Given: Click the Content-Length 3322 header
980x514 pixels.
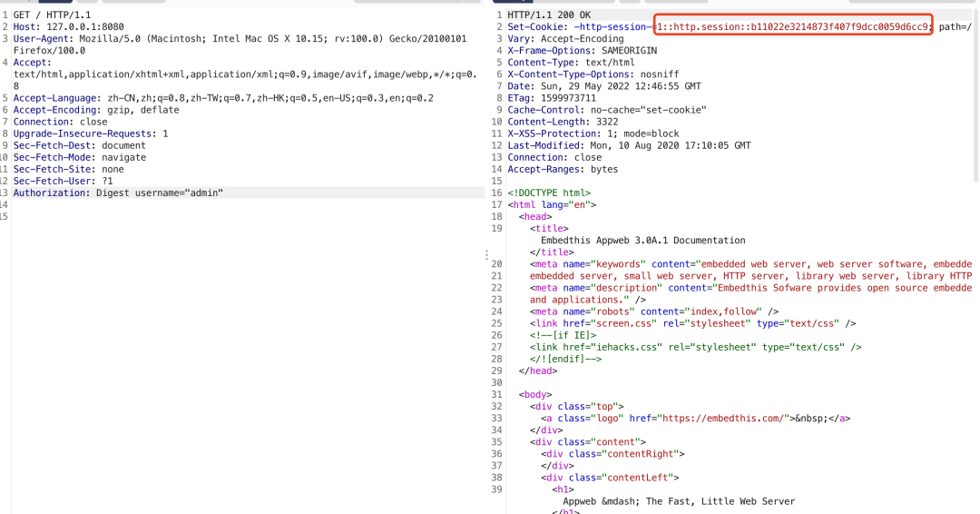Looking at the screenshot, I should [563, 122].
